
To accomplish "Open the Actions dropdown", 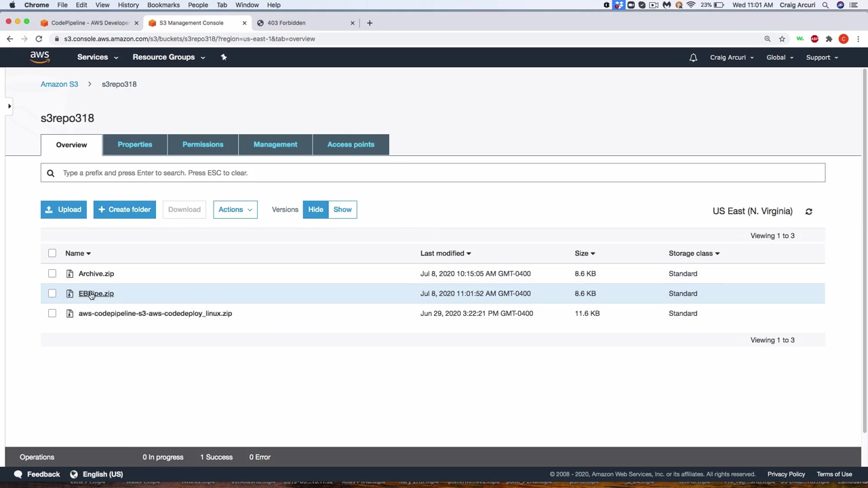I will click(x=235, y=209).
